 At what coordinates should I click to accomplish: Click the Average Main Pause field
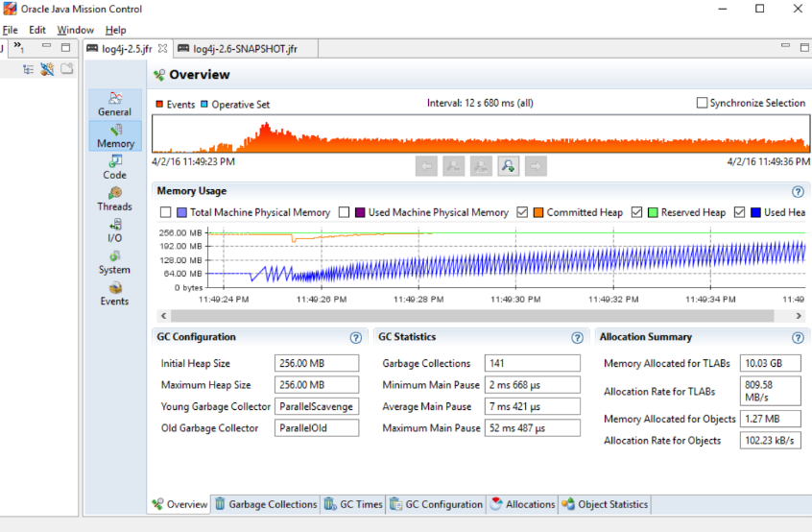pyautogui.click(x=533, y=406)
